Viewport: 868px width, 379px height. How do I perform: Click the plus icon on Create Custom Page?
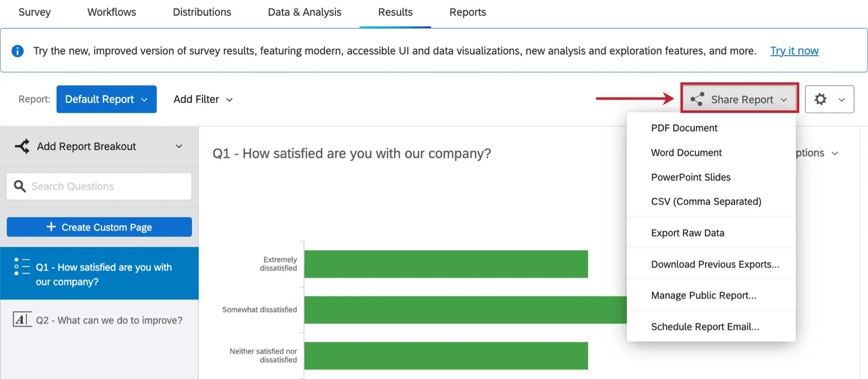[52, 227]
